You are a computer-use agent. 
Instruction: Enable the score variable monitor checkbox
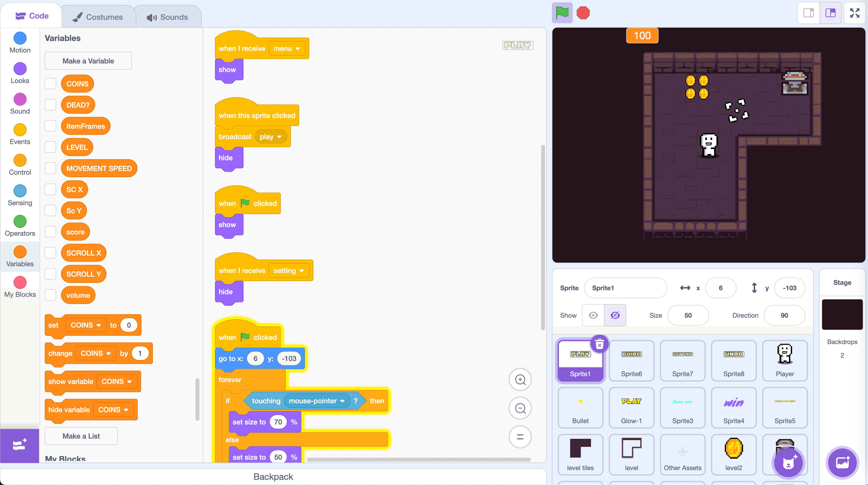tap(51, 232)
